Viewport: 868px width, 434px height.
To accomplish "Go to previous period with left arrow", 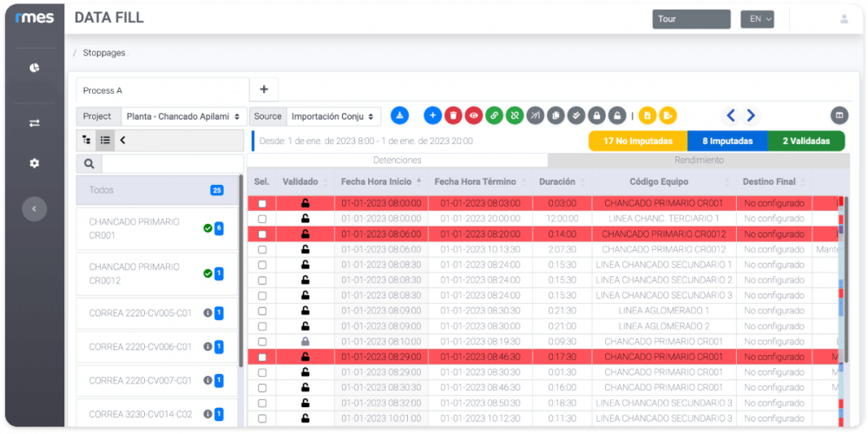I will (731, 115).
